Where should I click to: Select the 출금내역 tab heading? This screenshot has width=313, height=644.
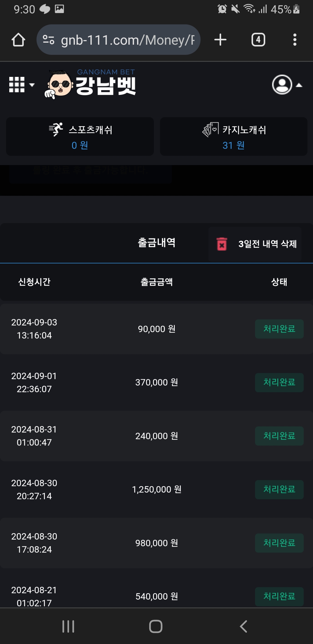click(x=156, y=243)
